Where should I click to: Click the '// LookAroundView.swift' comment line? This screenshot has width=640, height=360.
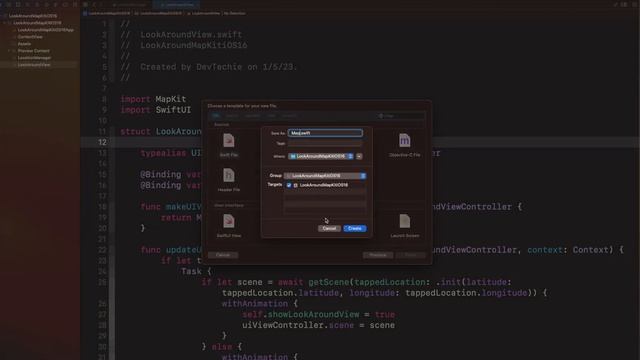[x=181, y=35]
